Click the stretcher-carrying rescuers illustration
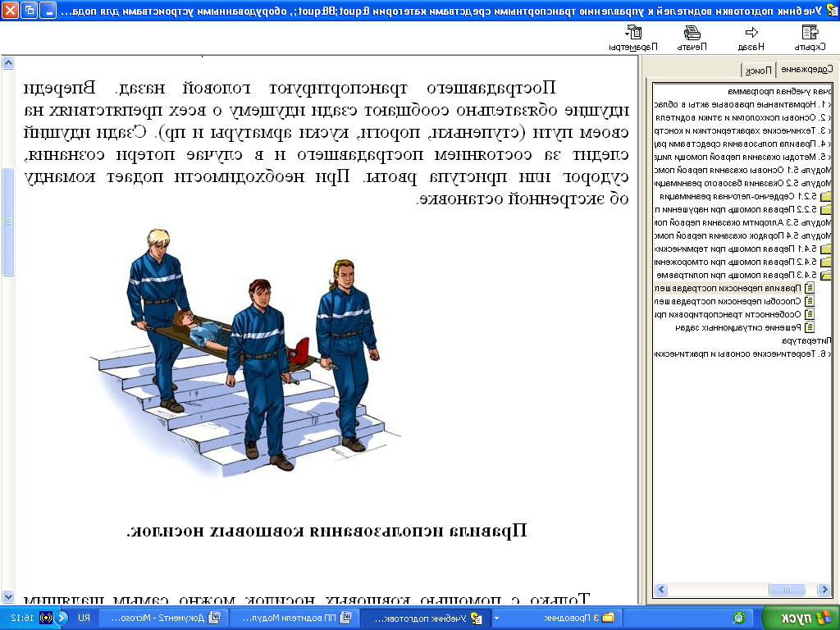The image size is (840, 630). click(244, 353)
